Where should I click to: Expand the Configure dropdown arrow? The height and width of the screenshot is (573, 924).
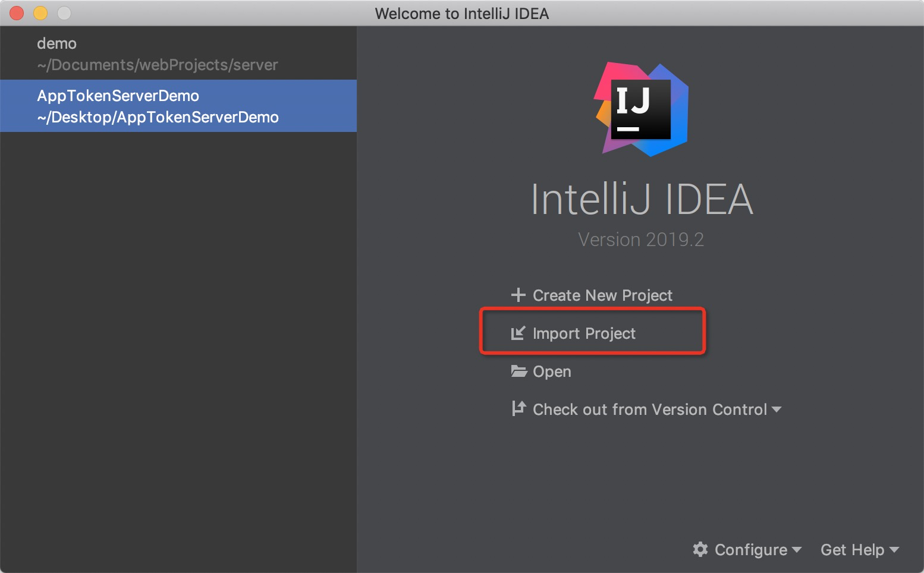pyautogui.click(x=797, y=550)
